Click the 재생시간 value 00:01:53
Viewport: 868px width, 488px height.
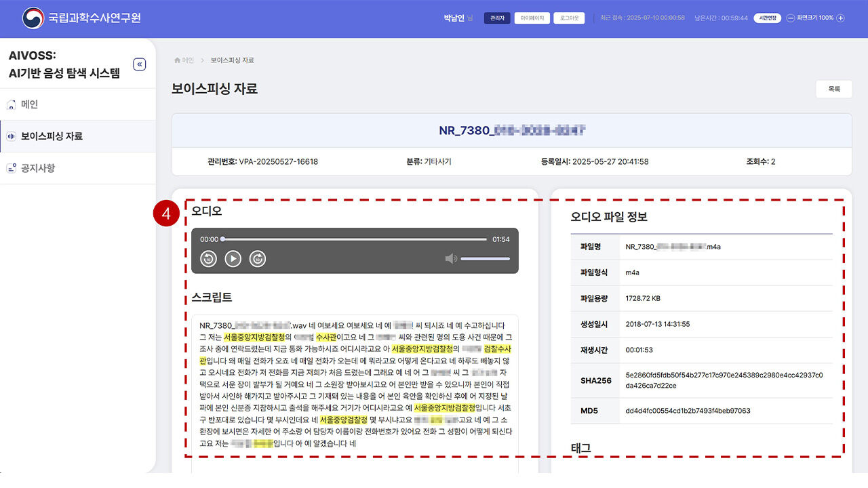[x=641, y=350]
